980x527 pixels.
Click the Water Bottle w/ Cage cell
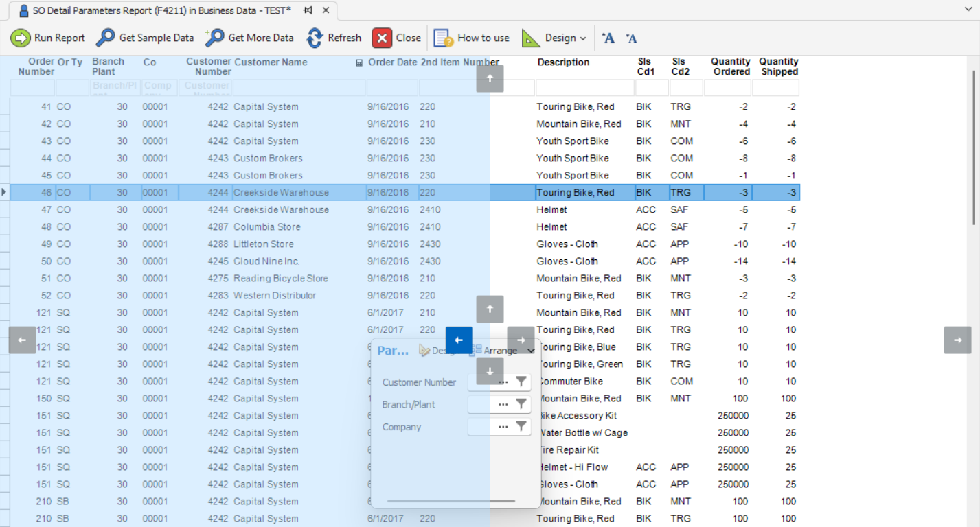tap(584, 433)
